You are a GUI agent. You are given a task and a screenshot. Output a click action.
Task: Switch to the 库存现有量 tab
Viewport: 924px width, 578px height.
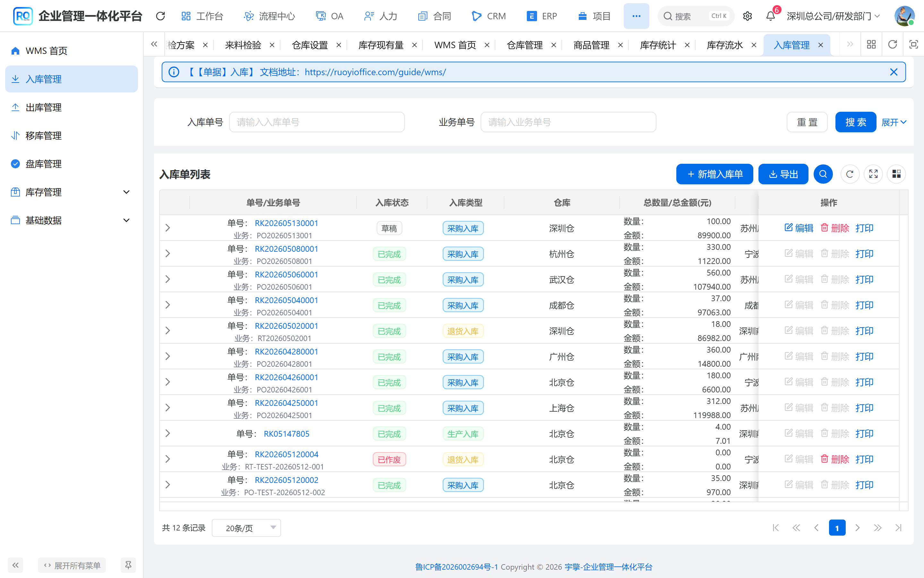click(x=381, y=45)
